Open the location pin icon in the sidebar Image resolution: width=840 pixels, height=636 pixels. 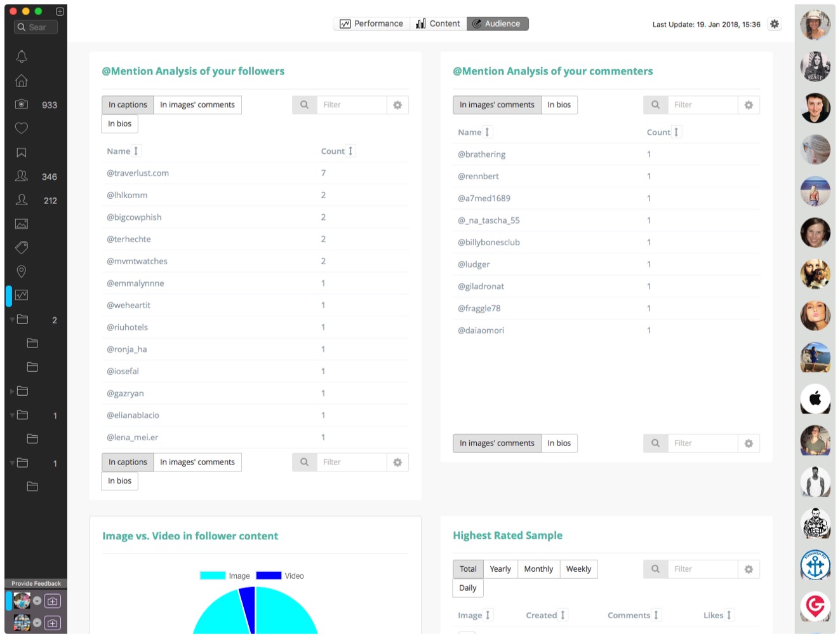[x=22, y=271]
